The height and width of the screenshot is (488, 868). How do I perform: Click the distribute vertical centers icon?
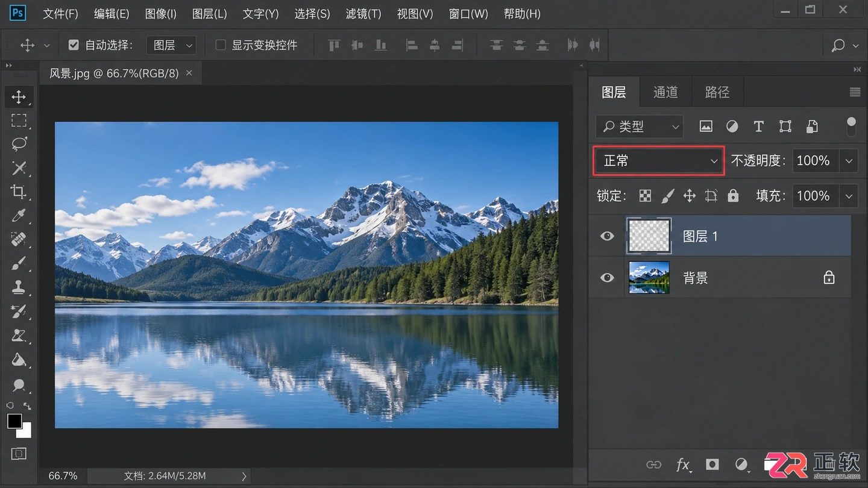[x=520, y=45]
